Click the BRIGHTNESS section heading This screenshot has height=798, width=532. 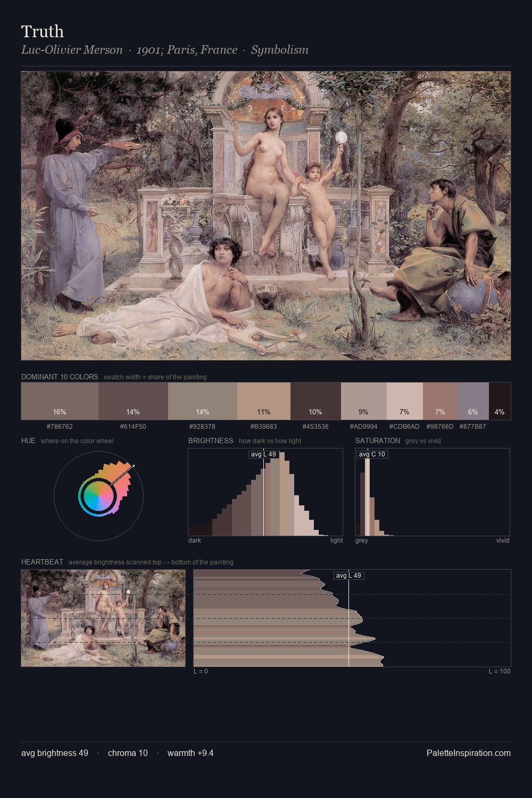coord(211,440)
